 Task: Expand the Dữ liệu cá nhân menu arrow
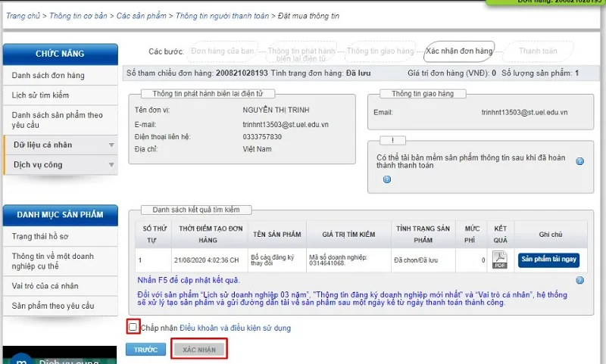[111, 145]
